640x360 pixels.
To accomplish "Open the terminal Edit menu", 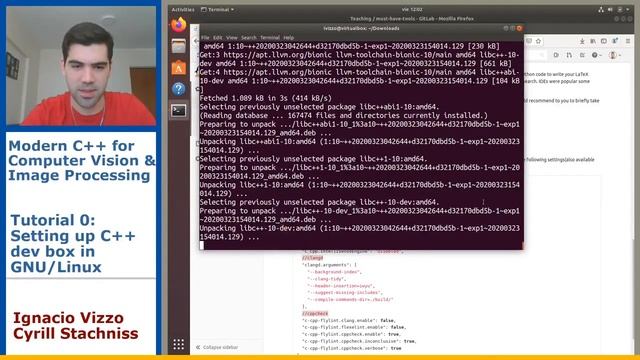I will pos(218,38).
